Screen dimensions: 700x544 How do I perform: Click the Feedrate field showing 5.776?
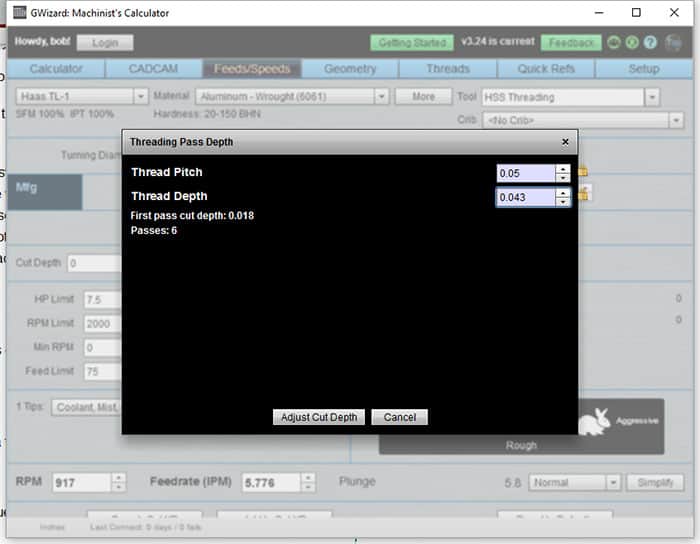[271, 482]
